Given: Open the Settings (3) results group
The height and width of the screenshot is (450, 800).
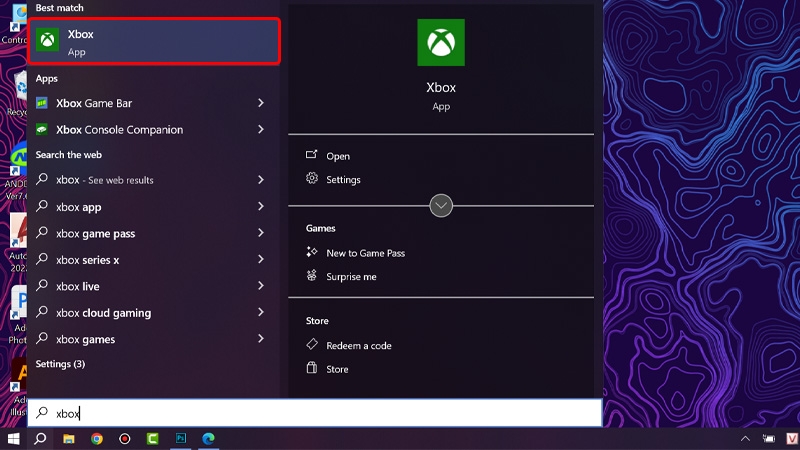Looking at the screenshot, I should point(60,364).
